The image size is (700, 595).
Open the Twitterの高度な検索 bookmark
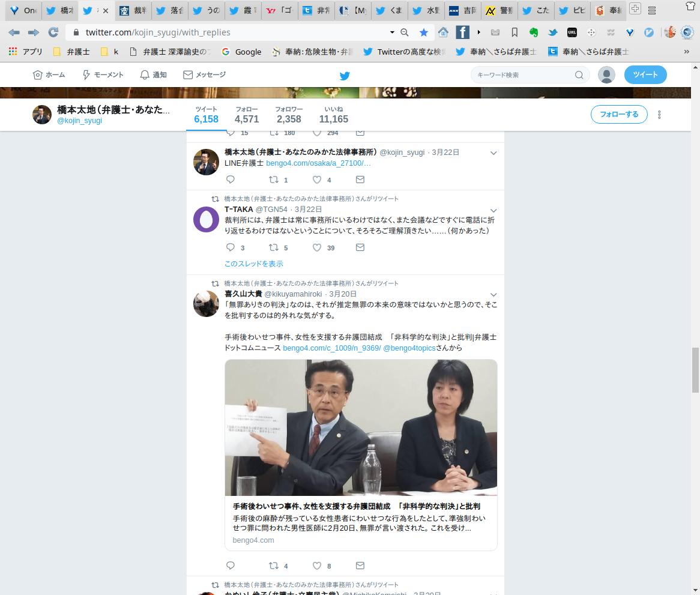tap(404, 52)
